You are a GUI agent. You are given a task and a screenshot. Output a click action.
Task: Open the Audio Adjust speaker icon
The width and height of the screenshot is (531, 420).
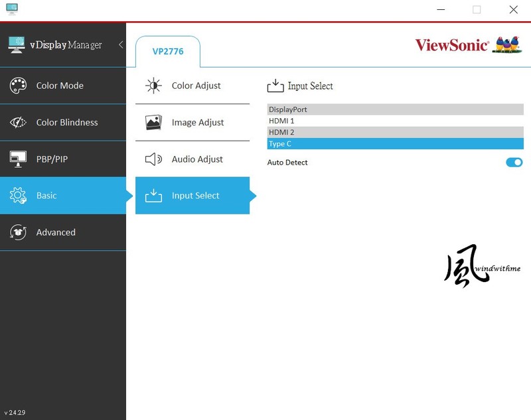click(153, 159)
